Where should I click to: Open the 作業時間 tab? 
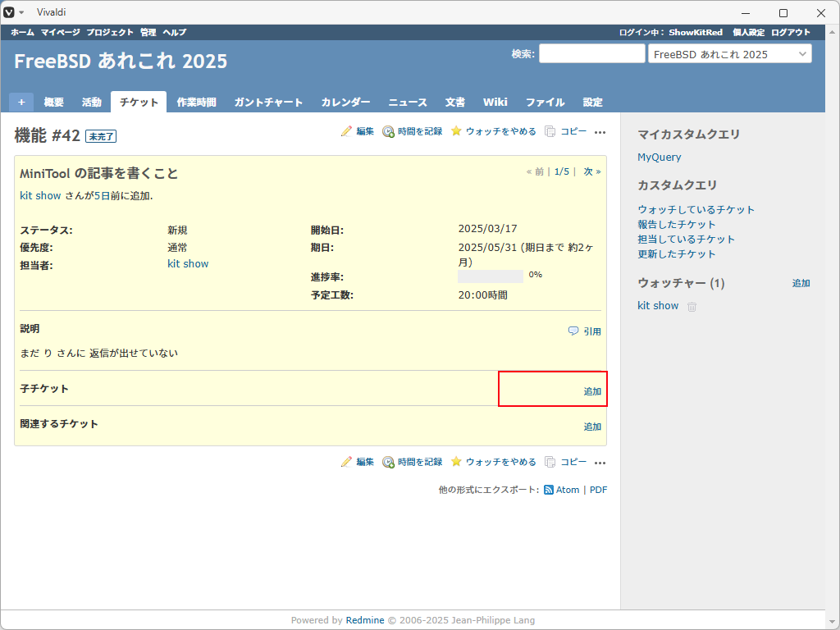(x=197, y=102)
